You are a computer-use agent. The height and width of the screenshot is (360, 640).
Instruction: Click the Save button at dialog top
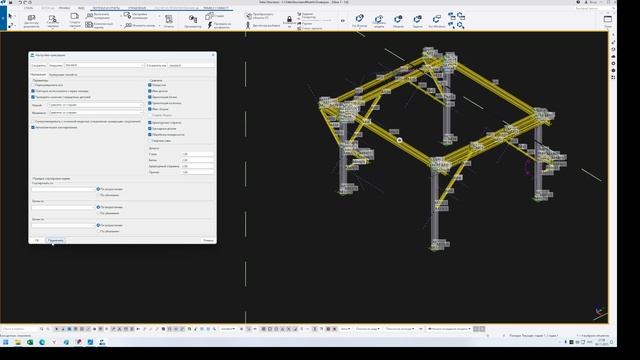point(38,65)
